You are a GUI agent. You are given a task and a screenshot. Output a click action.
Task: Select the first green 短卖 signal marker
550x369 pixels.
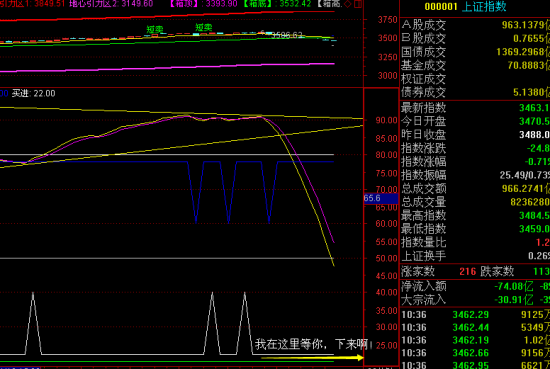(x=155, y=29)
